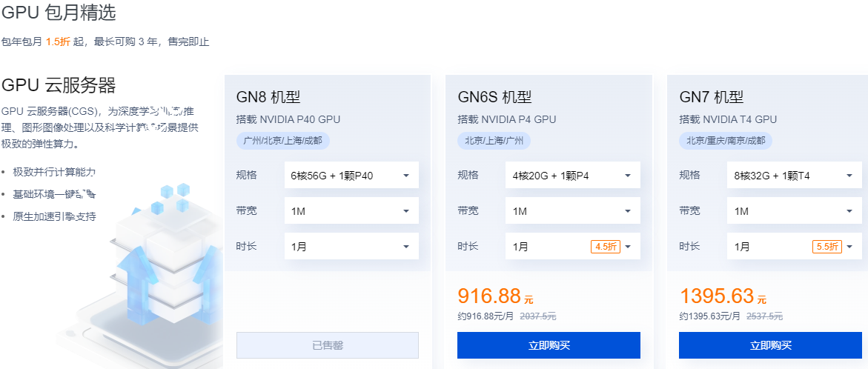Open the GN7 带宽 dropdown
The height and width of the screenshot is (369, 868).
click(x=794, y=211)
